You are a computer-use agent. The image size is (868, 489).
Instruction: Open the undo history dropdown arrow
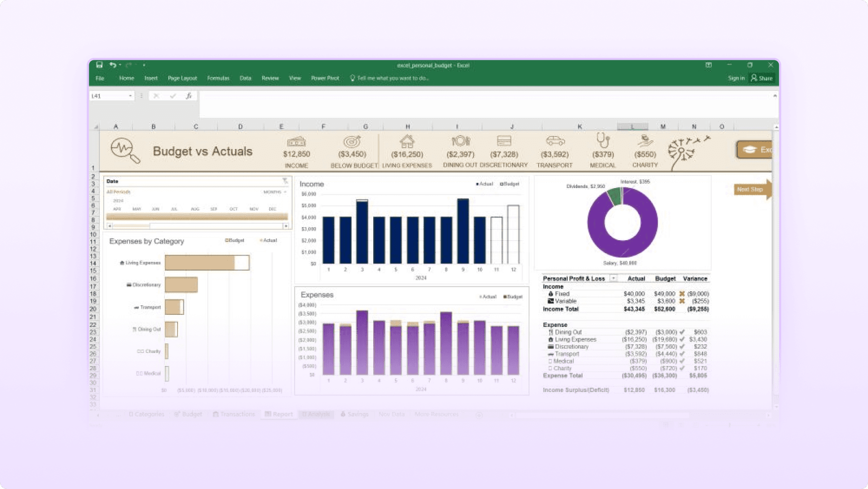(120, 65)
